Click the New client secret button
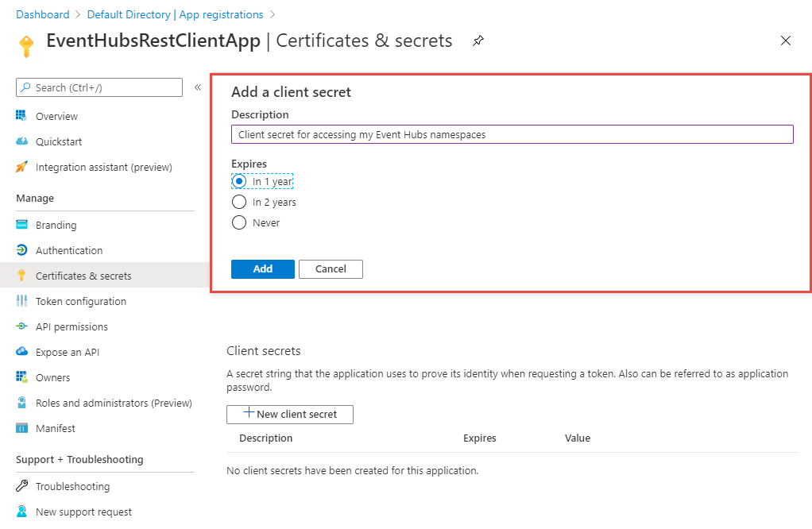812x529 pixels. click(x=290, y=414)
